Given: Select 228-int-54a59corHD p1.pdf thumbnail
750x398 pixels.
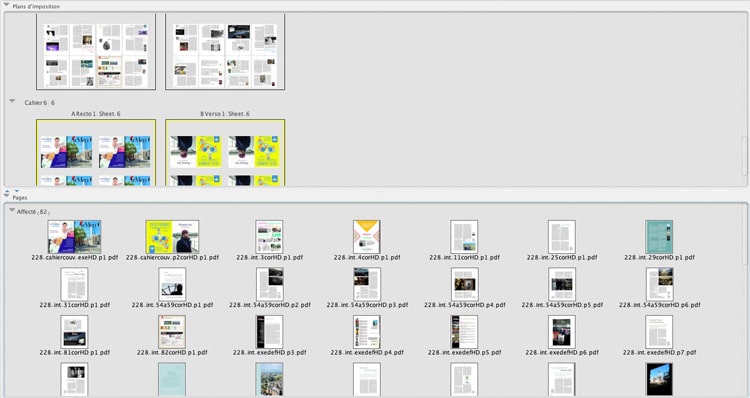Looking at the screenshot, I should 172,284.
